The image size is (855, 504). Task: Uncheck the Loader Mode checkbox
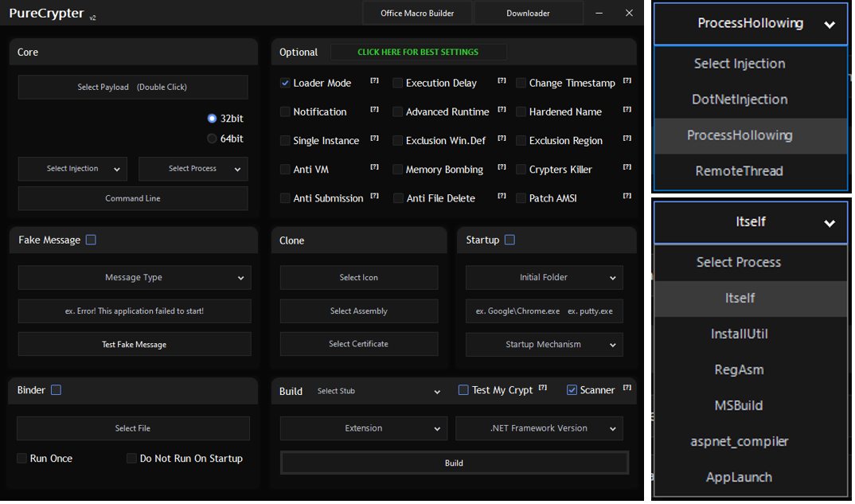285,83
